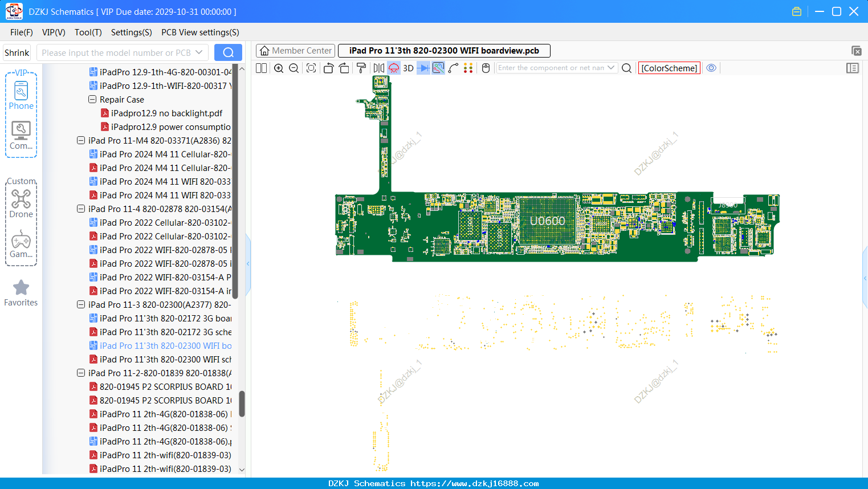Viewport: 868px width, 489px height.
Task: Fit the board to the window
Action: click(x=311, y=68)
